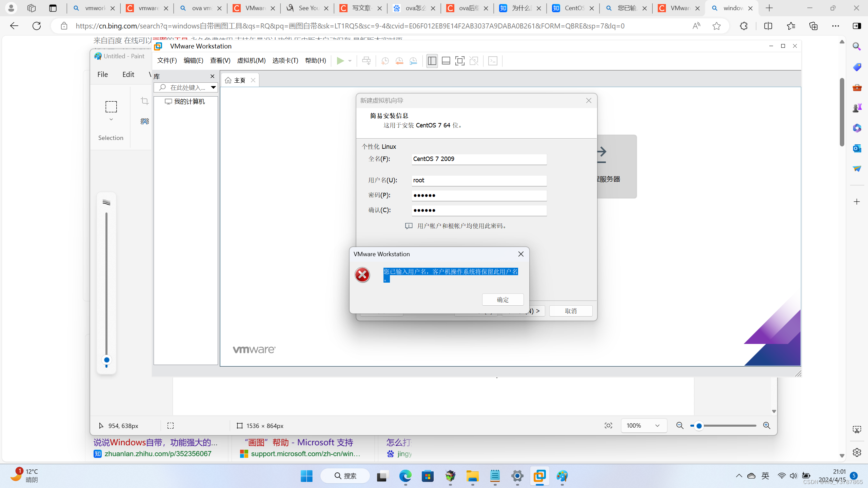Take a snapshot via VMware toolbar clock icon

tap(385, 61)
